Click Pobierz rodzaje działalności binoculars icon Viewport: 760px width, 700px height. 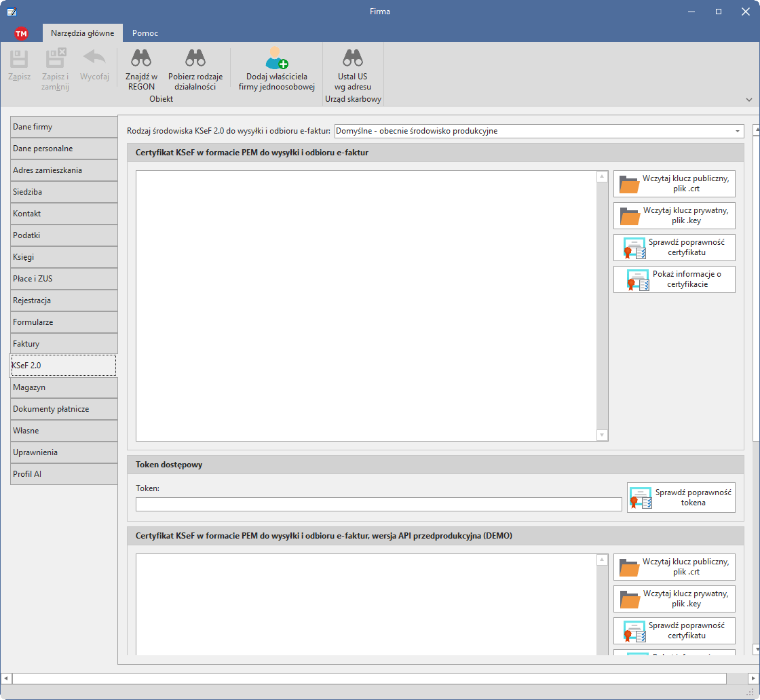(195, 58)
